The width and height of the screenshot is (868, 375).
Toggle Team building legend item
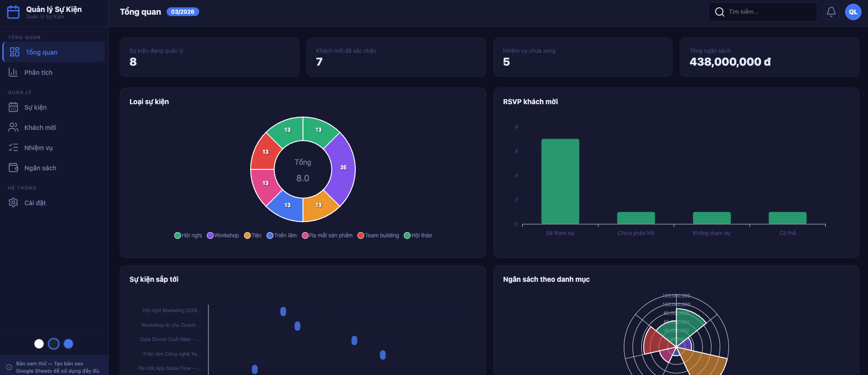tap(378, 235)
